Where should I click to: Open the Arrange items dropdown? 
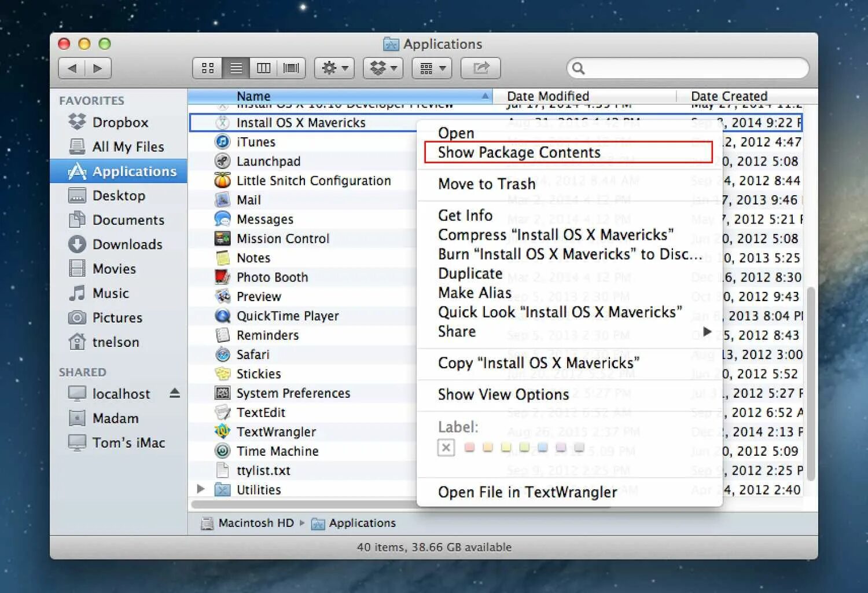tap(432, 68)
